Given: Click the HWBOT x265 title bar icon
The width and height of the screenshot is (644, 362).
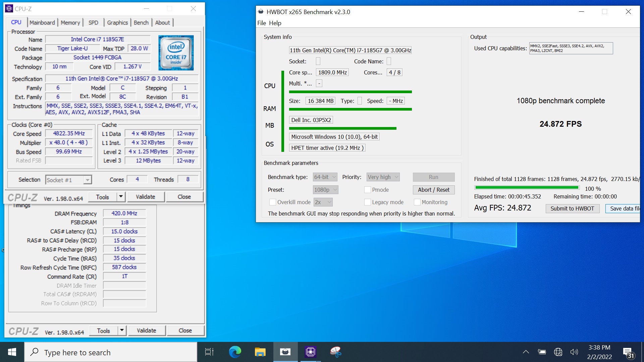Looking at the screenshot, I should [x=261, y=12].
